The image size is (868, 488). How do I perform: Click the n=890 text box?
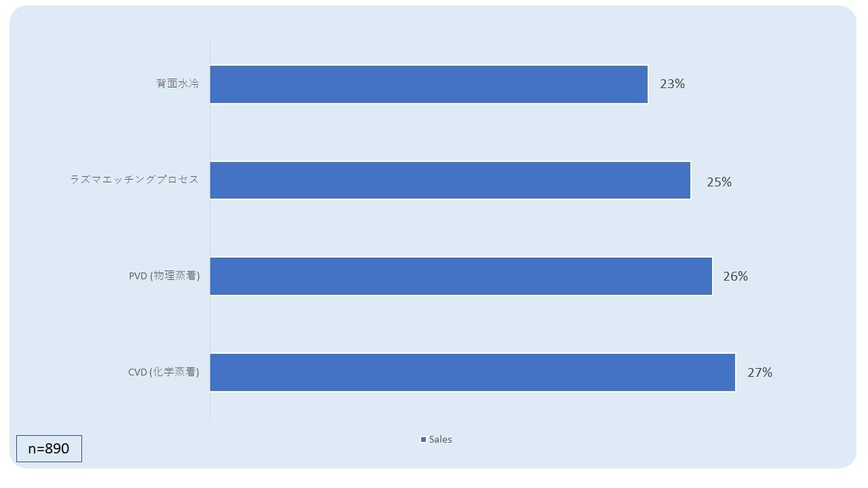(x=49, y=449)
